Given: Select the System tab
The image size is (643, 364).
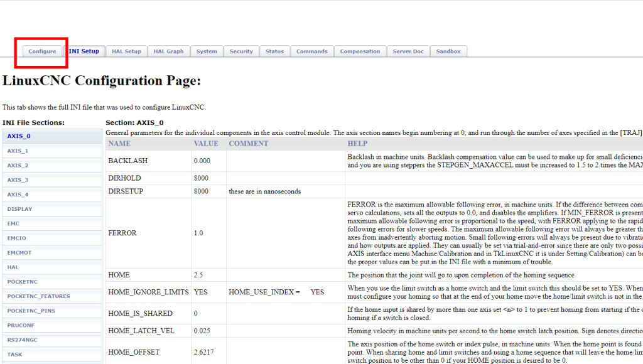Looking at the screenshot, I should [207, 51].
